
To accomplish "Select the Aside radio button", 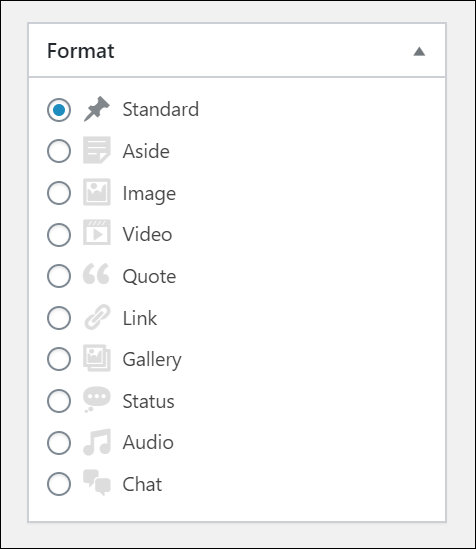I will coord(59,151).
